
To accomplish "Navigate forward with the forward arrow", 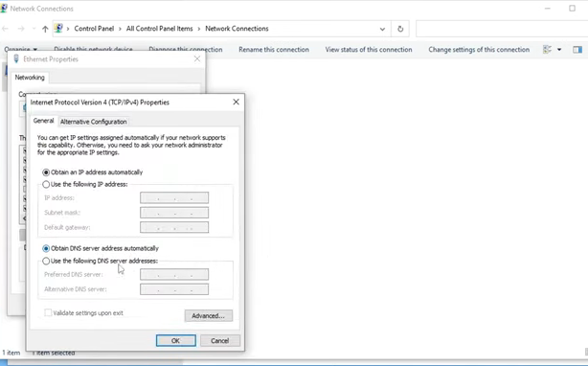I will [21, 29].
